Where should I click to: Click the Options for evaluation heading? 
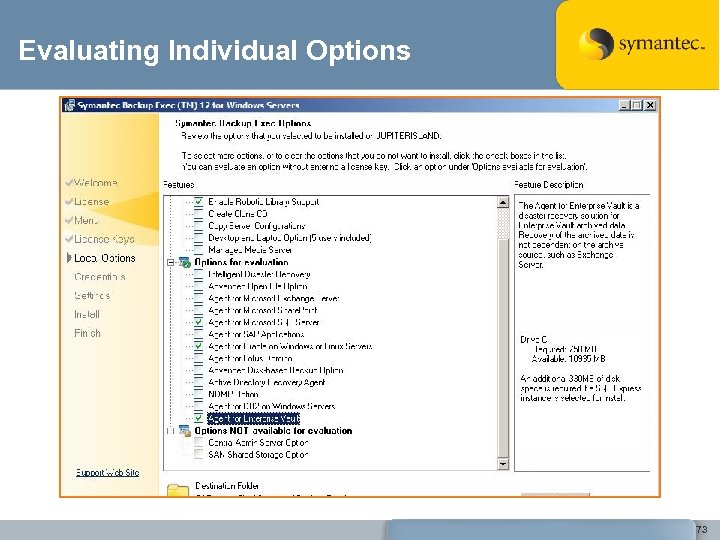[241, 263]
